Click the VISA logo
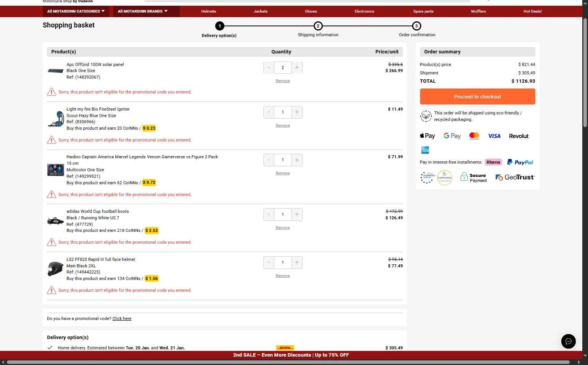The image size is (588, 365). tap(494, 136)
